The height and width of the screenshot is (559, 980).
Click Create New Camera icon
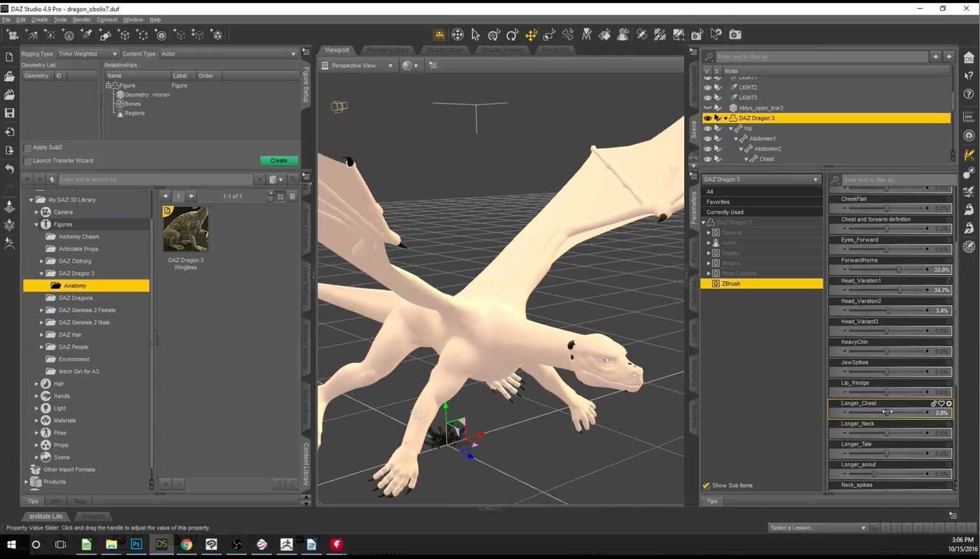pyautogui.click(x=13, y=34)
